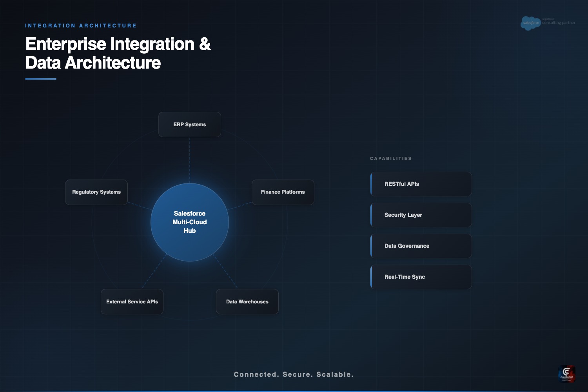Select the RESTful APIs capability card
This screenshot has height=392, width=588.
coord(421,184)
